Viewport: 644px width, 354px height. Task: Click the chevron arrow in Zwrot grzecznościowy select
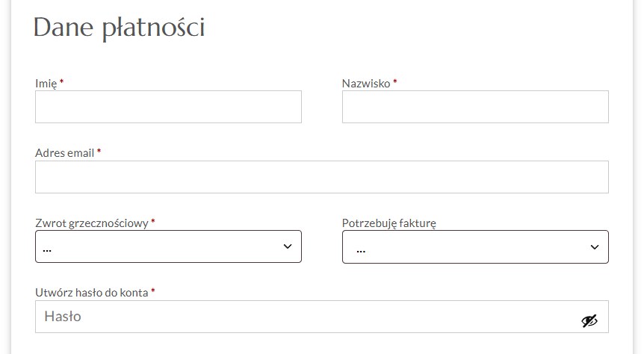pos(288,246)
